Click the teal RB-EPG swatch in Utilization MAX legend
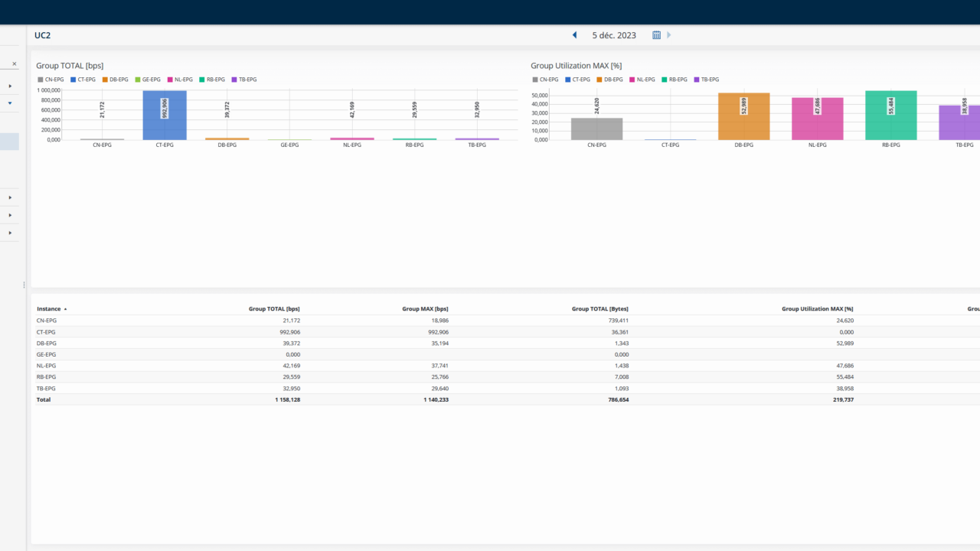 tap(664, 80)
